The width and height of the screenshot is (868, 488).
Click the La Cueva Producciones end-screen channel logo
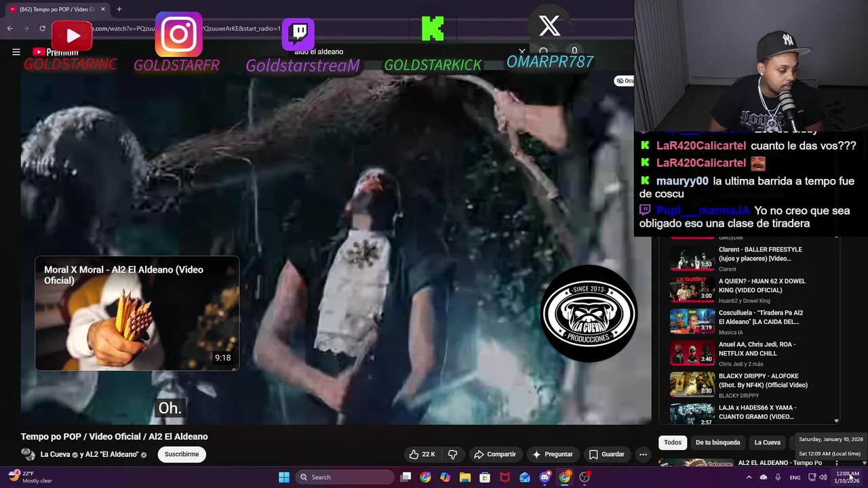[x=589, y=313]
